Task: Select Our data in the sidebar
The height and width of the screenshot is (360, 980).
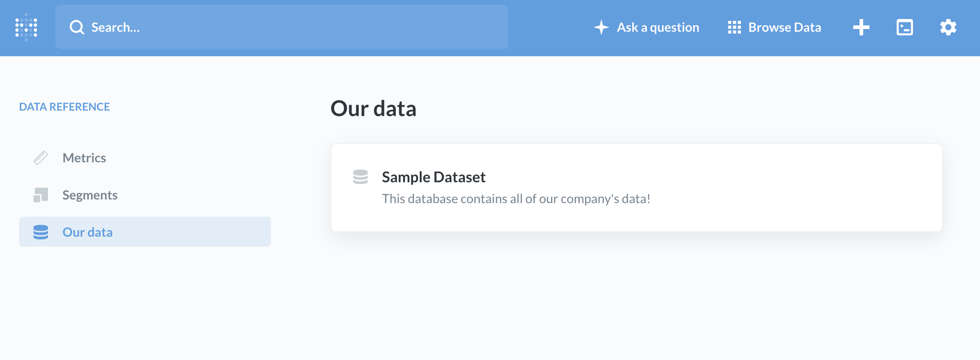Action: pos(87,232)
